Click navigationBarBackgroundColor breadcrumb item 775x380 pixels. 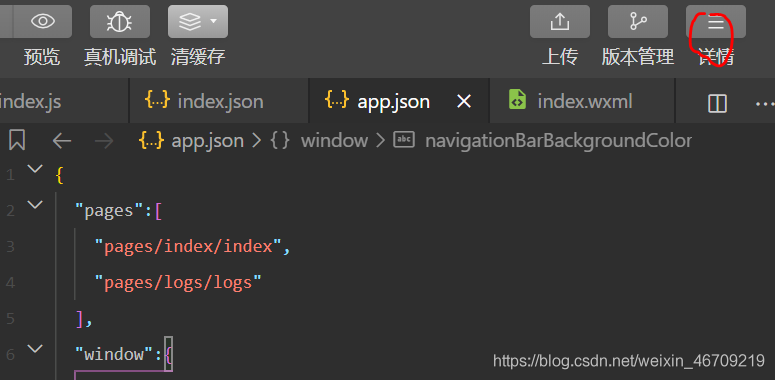[x=558, y=141]
